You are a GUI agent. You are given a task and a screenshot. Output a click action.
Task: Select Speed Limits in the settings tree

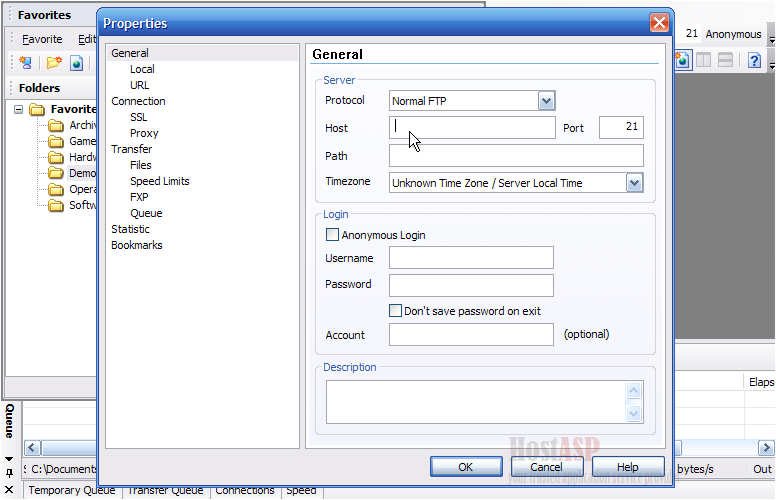159,181
